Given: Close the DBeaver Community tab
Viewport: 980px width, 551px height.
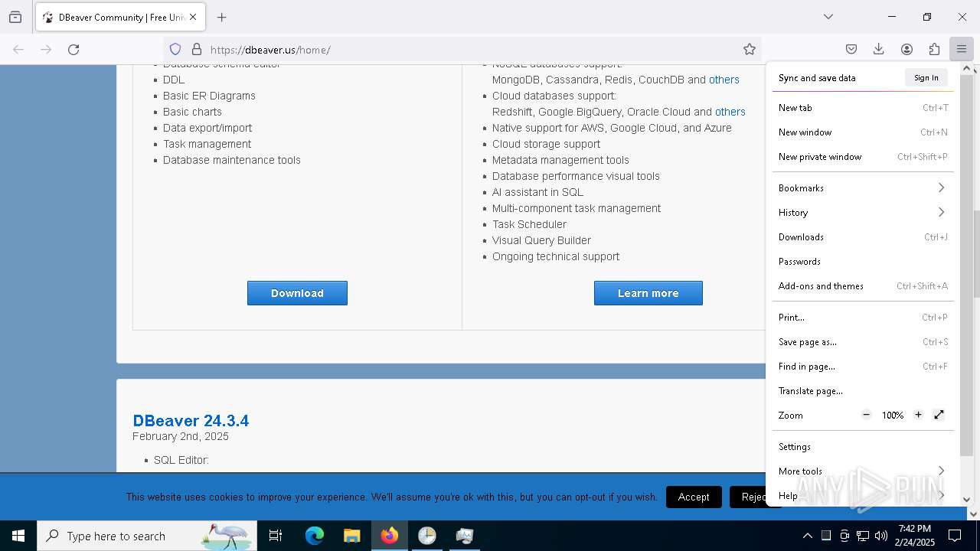Looking at the screenshot, I should pyautogui.click(x=193, y=17).
